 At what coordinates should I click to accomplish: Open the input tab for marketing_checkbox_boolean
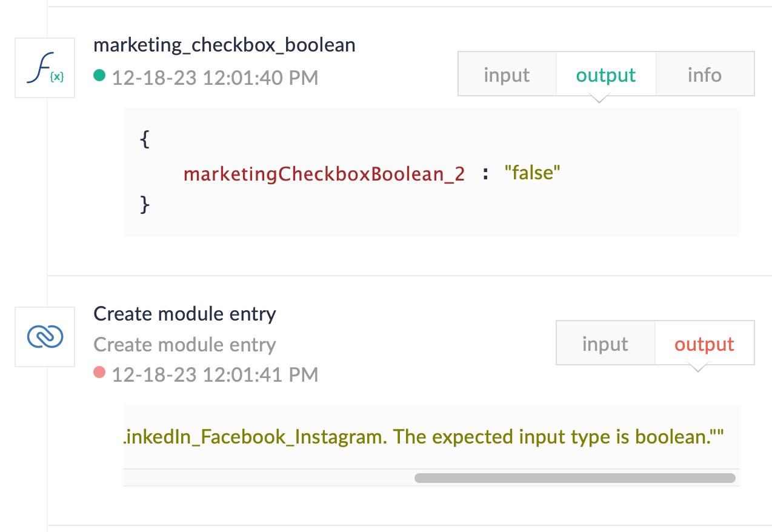[507, 75]
